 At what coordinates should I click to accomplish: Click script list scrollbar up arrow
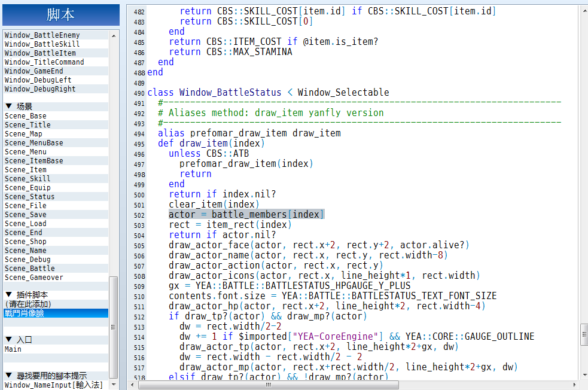114,36
